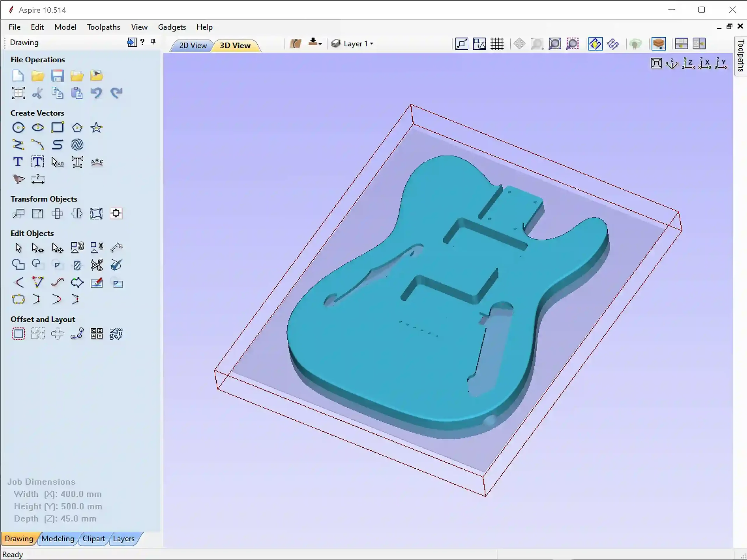Save the current file

pyautogui.click(x=57, y=76)
